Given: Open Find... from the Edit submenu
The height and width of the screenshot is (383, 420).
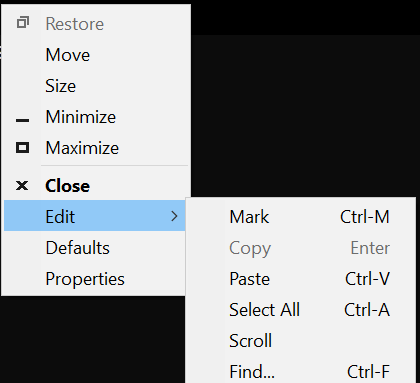Looking at the screenshot, I should tap(301, 371).
